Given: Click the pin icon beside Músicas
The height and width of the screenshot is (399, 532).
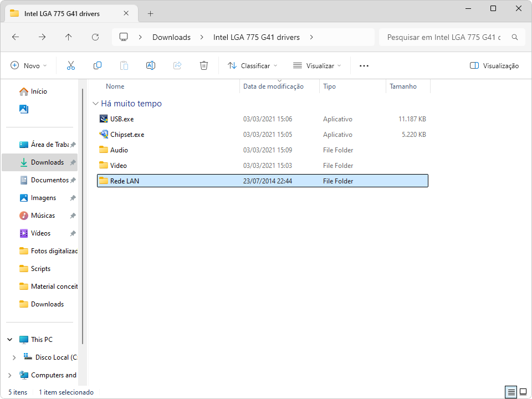Looking at the screenshot, I should [x=73, y=216].
